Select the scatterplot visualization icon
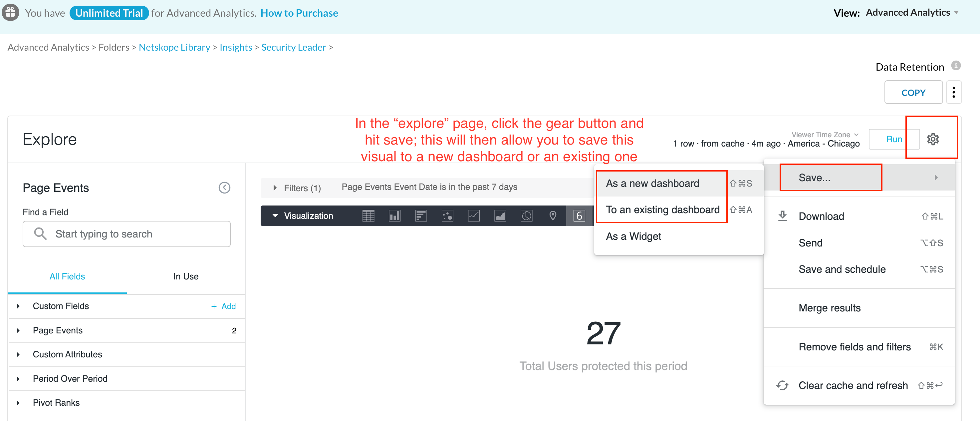The width and height of the screenshot is (980, 421). pyautogui.click(x=447, y=216)
